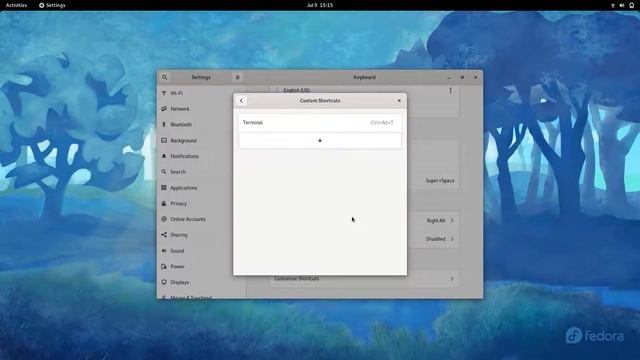Click the Online Accounts icon in sidebar
Screen dimensions: 640x360
coord(164,219)
